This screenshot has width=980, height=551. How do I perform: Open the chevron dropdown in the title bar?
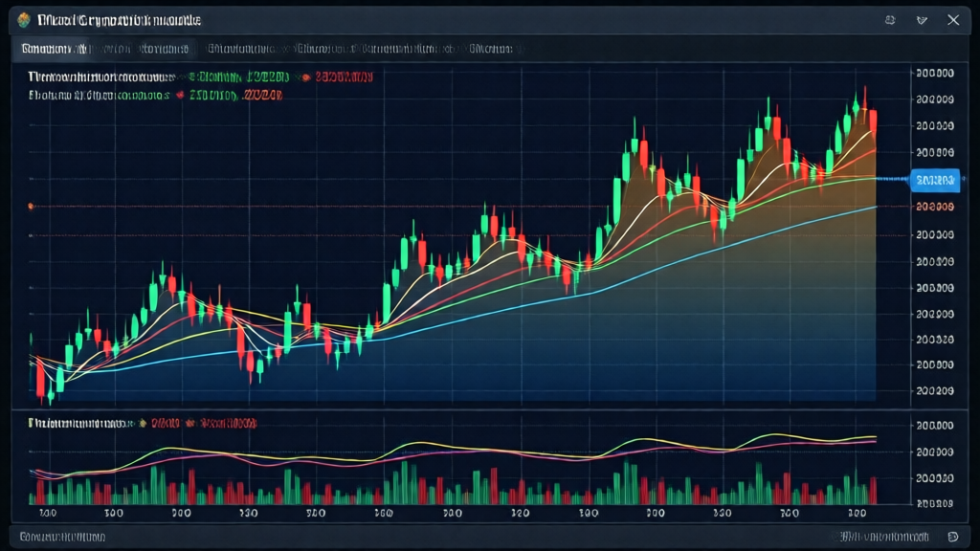922,20
